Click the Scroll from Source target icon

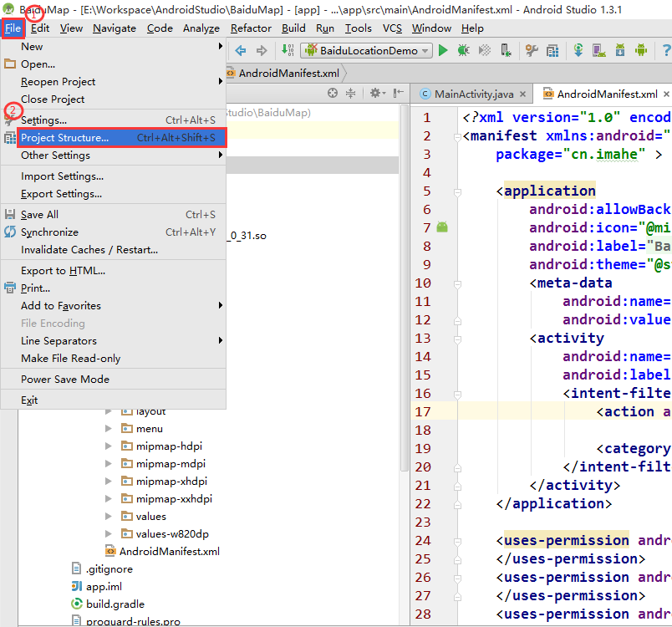(333, 93)
